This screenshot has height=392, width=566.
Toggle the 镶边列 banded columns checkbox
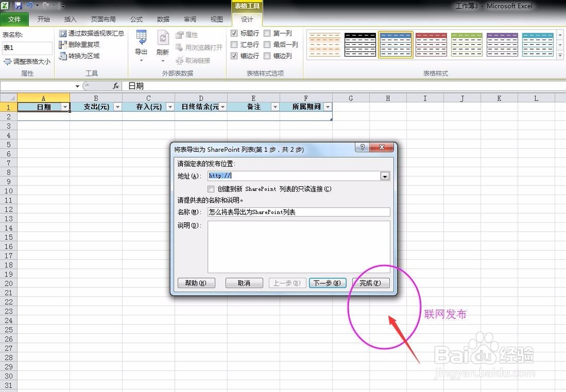[267, 55]
